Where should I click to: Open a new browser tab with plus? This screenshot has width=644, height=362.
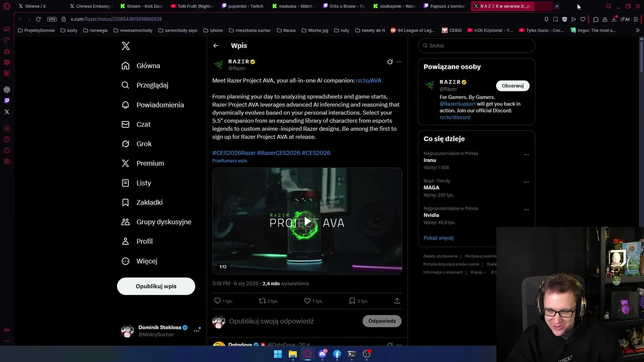(557, 6)
